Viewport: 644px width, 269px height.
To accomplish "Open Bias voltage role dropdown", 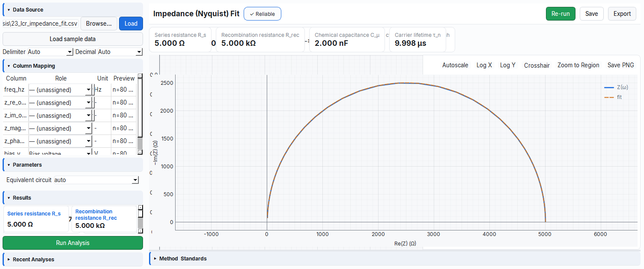I will 60,153.
